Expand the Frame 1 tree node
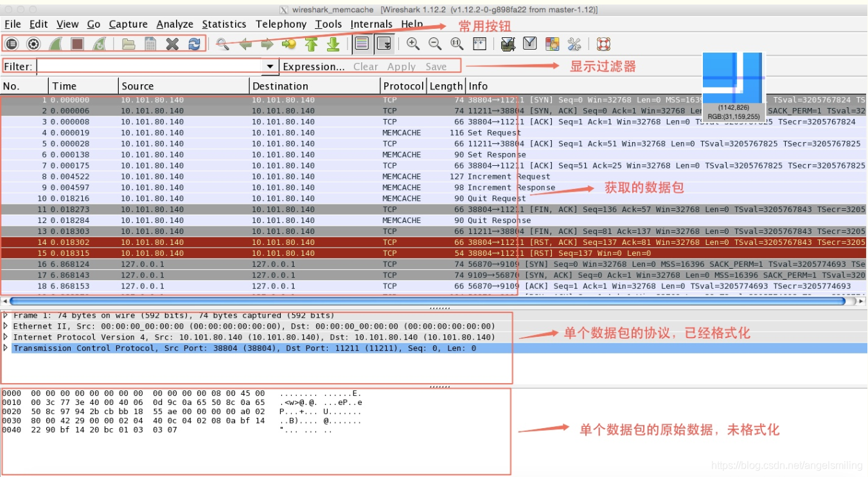The image size is (868, 477). pyautogui.click(x=6, y=315)
